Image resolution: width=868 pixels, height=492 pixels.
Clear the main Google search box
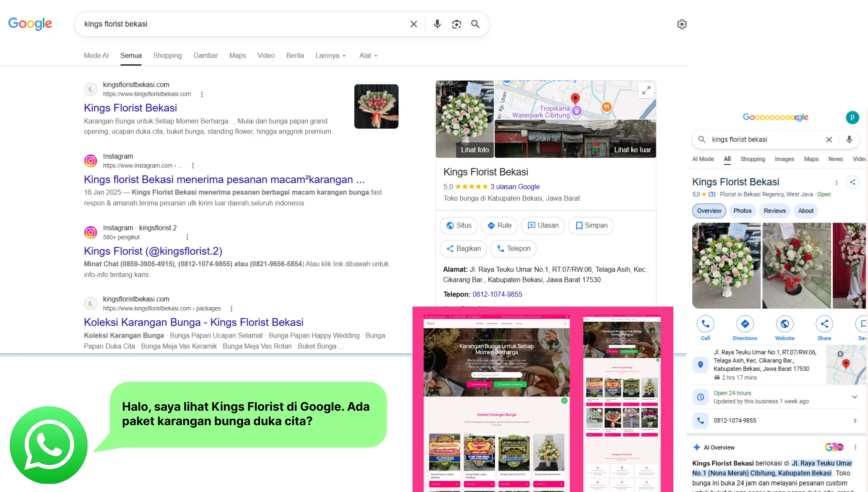coord(414,24)
